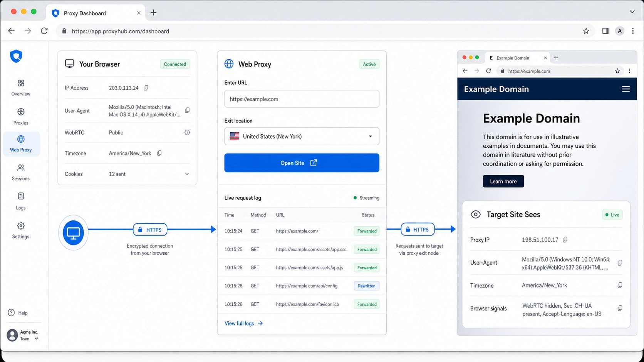644x362 pixels.
Task: Go to Logs in the sidebar
Action: click(21, 201)
